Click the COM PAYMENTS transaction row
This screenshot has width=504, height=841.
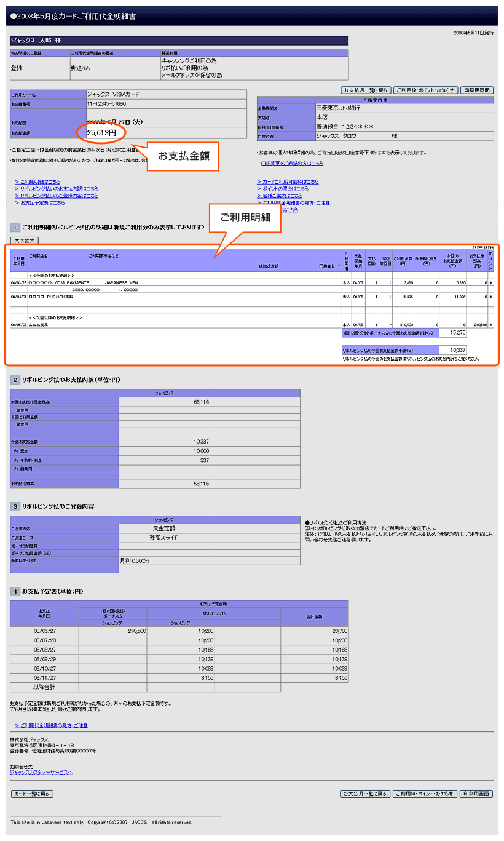(x=251, y=283)
